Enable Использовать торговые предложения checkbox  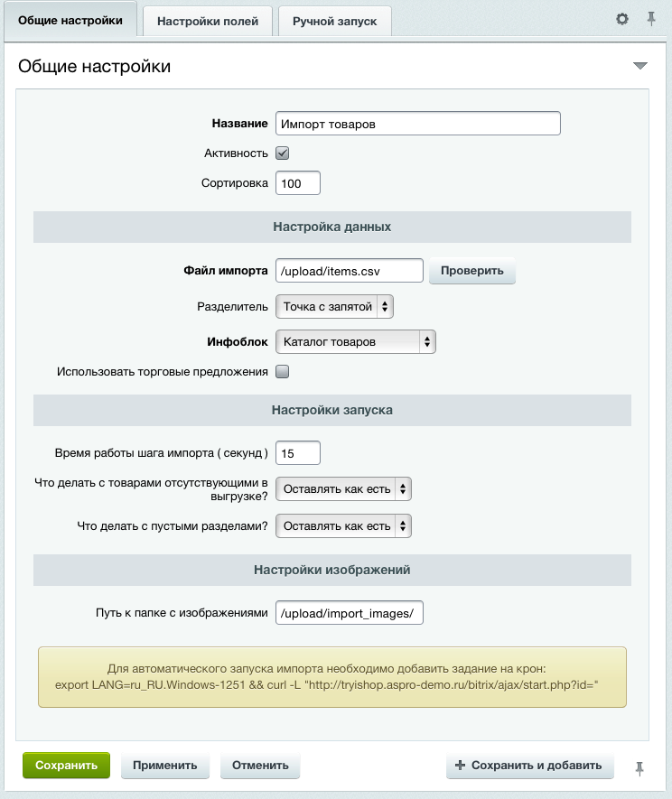(x=282, y=371)
